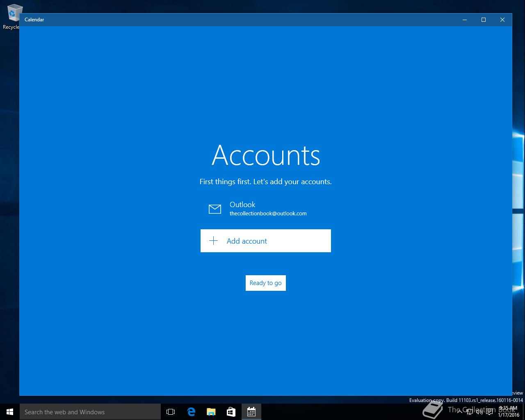Maximize the Calendar window
Screen dimensions: 525x420
[x=484, y=20]
